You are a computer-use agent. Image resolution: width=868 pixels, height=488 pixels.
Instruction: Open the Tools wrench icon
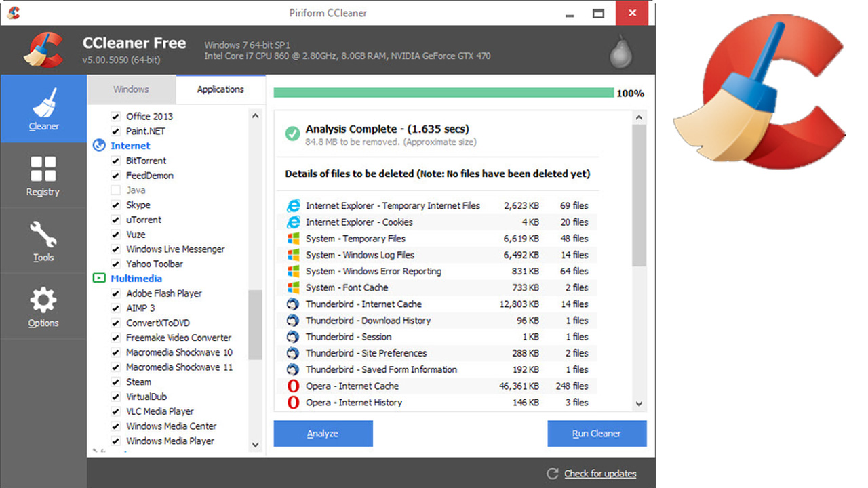43,235
